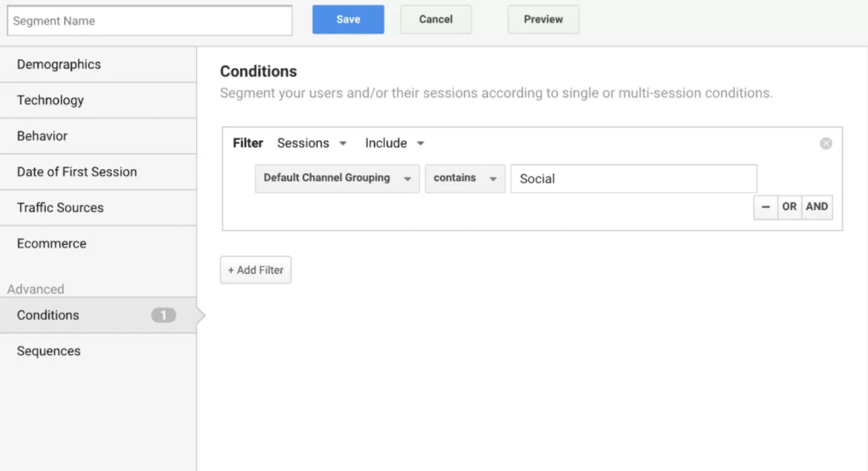The width and height of the screenshot is (868, 471).
Task: Click the filter value field containing Social
Action: [x=634, y=179]
